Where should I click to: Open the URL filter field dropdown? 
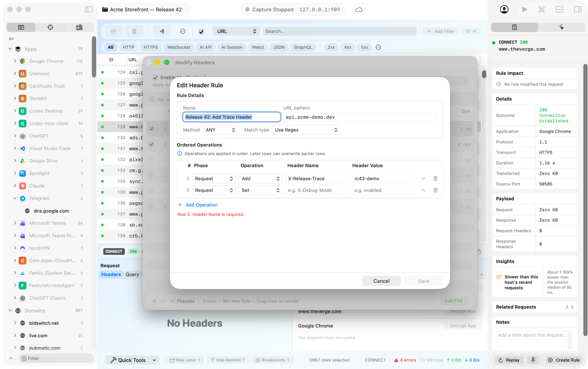(x=236, y=31)
